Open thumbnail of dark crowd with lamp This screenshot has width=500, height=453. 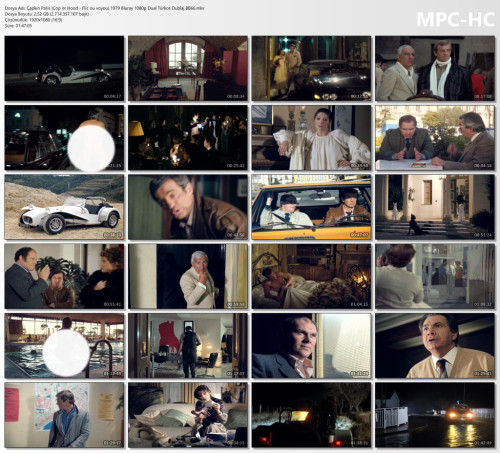tap(188, 138)
